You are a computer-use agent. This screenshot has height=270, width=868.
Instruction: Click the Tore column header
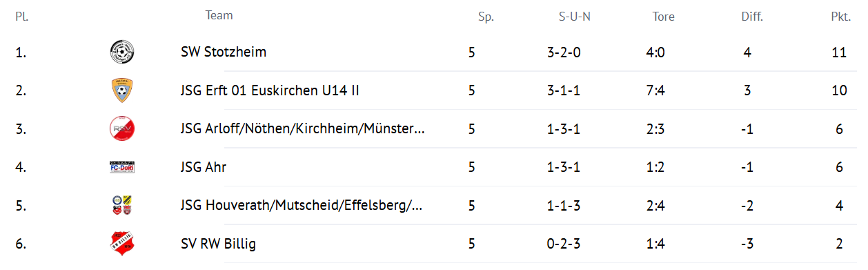click(x=664, y=17)
